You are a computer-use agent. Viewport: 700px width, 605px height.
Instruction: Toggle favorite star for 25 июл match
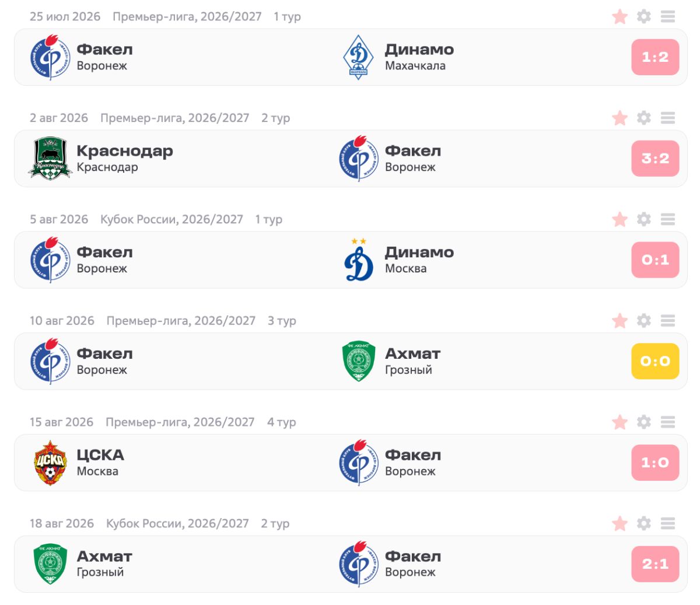pyautogui.click(x=619, y=16)
